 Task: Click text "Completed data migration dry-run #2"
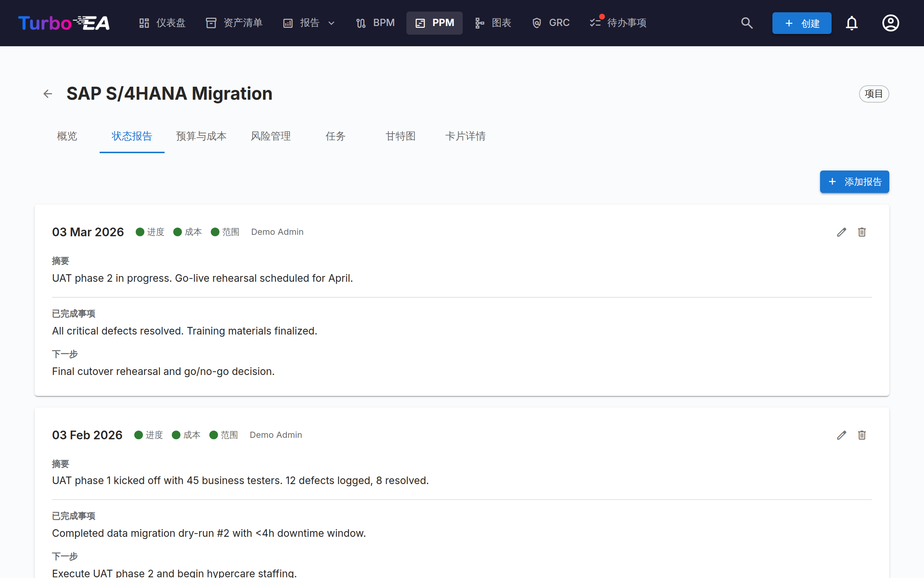click(141, 533)
